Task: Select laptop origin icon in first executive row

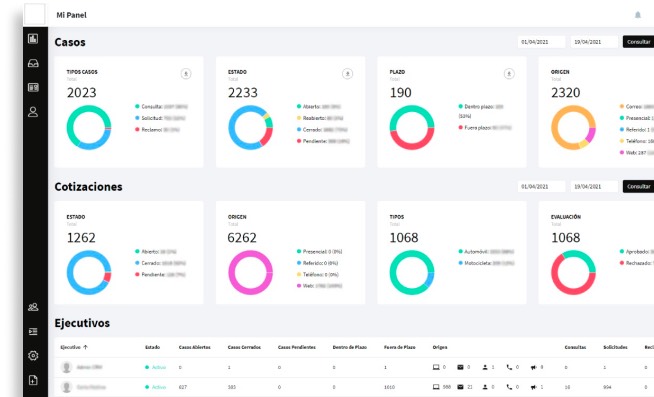Action: [x=436, y=367]
